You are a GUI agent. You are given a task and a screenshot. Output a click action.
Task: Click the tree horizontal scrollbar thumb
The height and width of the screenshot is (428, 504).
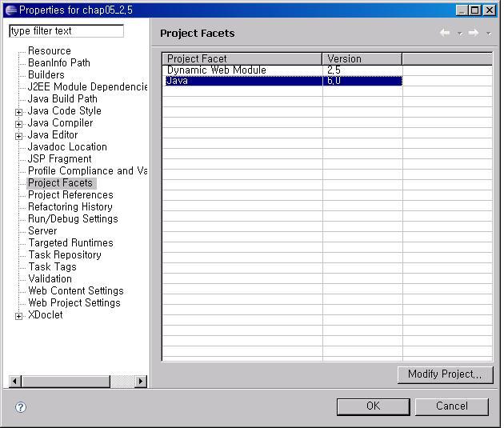click(x=66, y=382)
